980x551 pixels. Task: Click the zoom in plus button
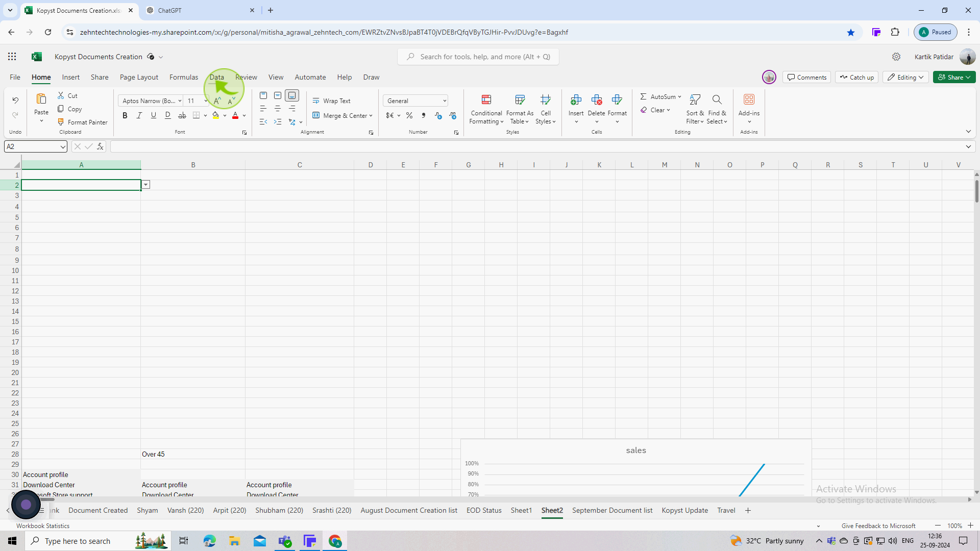click(970, 525)
